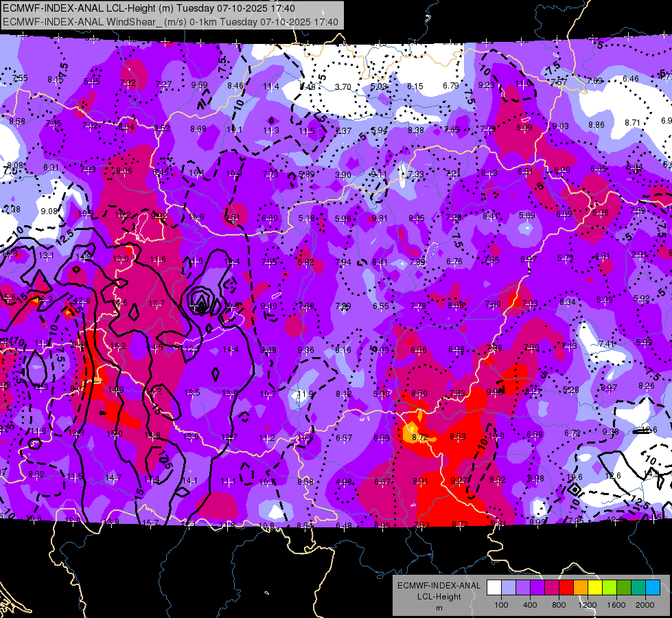Click the grid value 8.50
Viewport: 672px width, 618px height.
(x=419, y=393)
